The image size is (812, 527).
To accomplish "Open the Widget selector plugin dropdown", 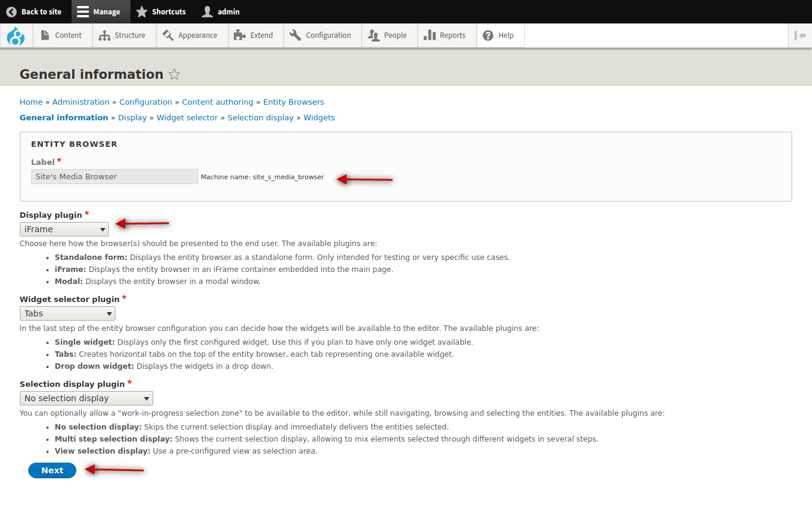I will (67, 313).
